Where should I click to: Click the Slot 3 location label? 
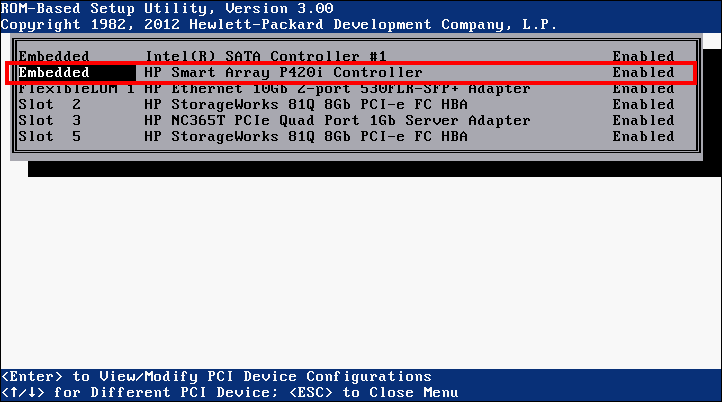click(x=50, y=120)
